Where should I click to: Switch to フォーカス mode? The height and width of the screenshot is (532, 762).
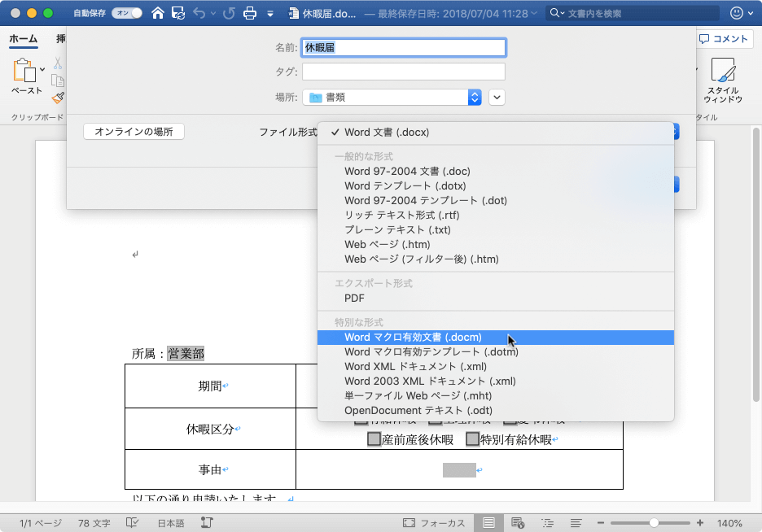tap(434, 523)
